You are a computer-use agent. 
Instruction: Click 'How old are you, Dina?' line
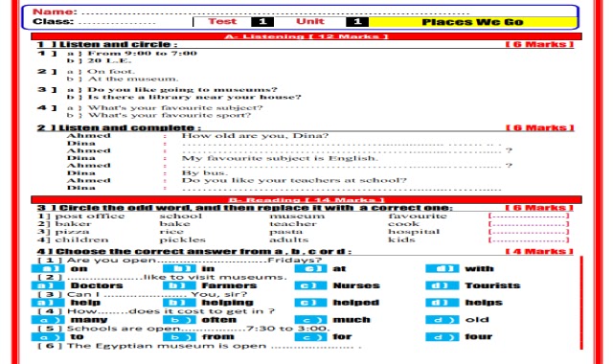(x=255, y=136)
